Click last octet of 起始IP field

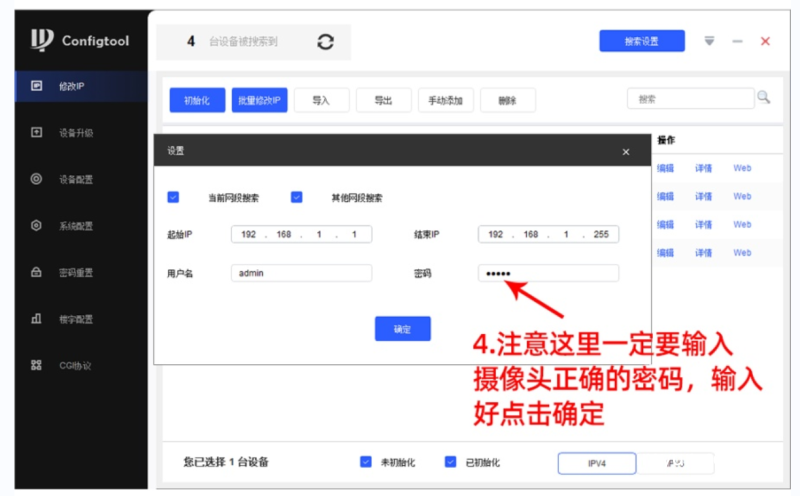pyautogui.click(x=354, y=234)
